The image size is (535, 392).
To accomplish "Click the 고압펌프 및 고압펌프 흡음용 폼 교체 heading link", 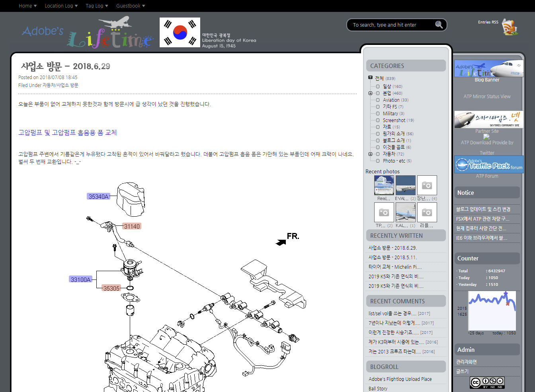I will click(68, 132).
